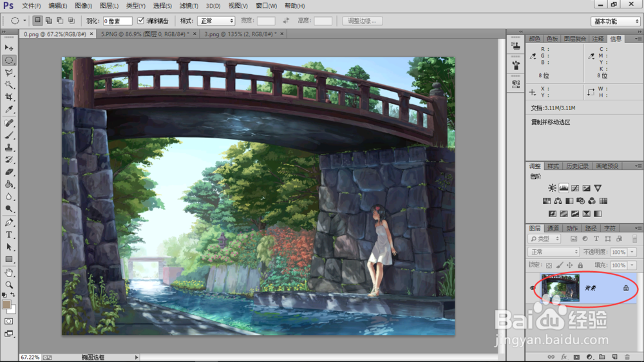This screenshot has height=362, width=644.
Task: Enable Intersect with Selection mode
Action: point(71,21)
